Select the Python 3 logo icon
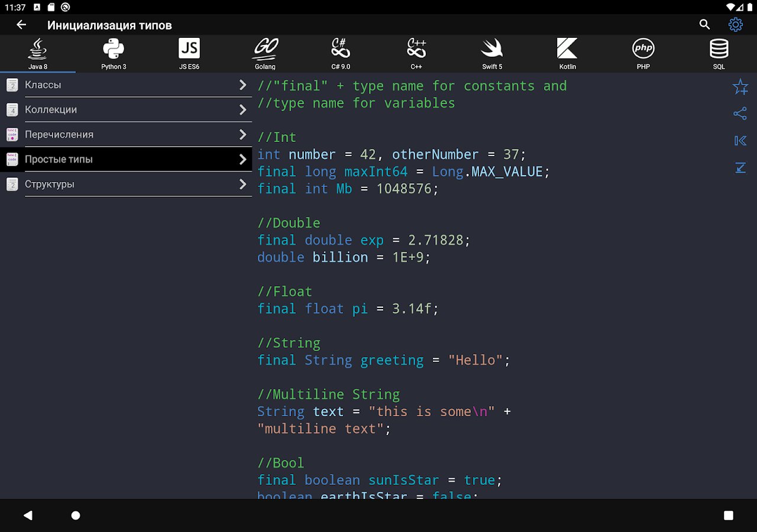 coord(114,48)
